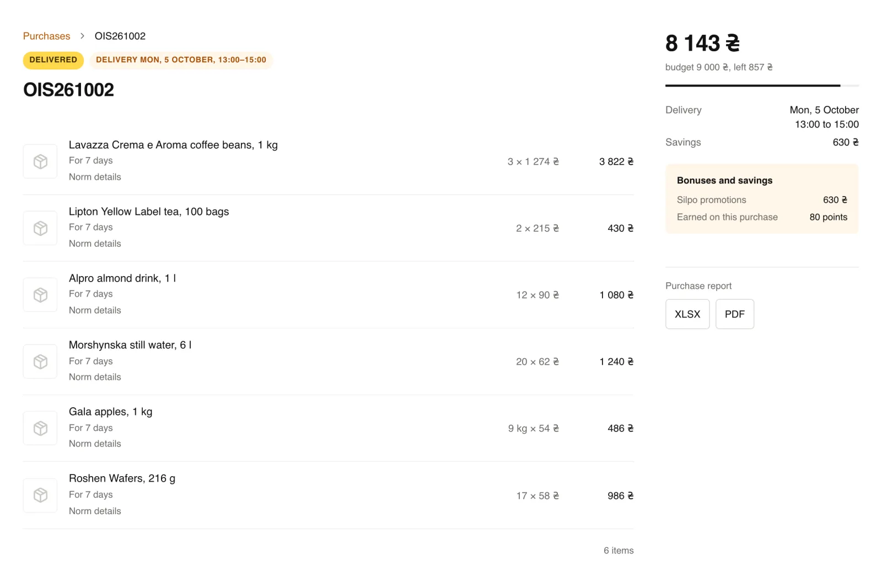Click the 1 240 ₴ line total
This screenshot has width=882, height=588.
pyautogui.click(x=616, y=362)
